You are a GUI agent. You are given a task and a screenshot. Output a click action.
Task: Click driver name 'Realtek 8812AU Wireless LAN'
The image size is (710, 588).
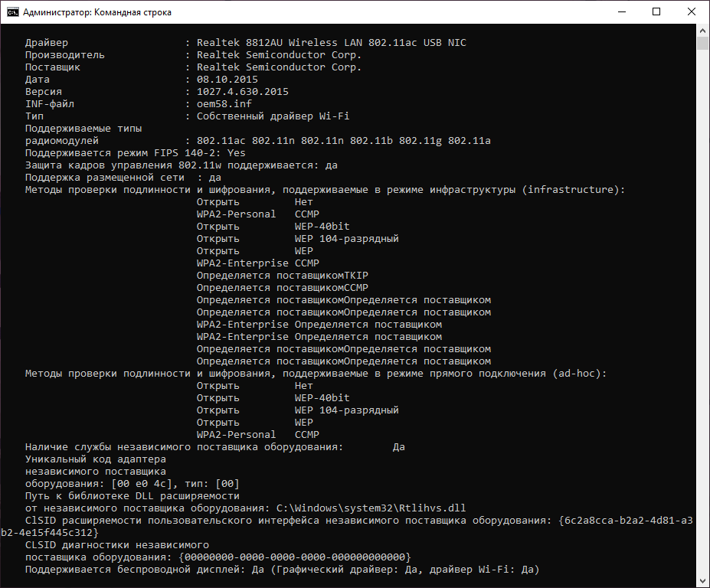coord(280,43)
